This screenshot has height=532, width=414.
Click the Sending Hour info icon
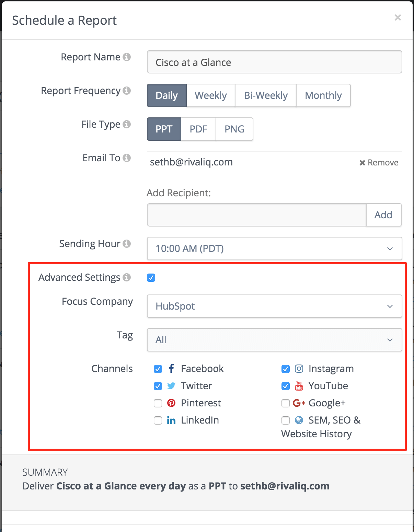tap(127, 244)
